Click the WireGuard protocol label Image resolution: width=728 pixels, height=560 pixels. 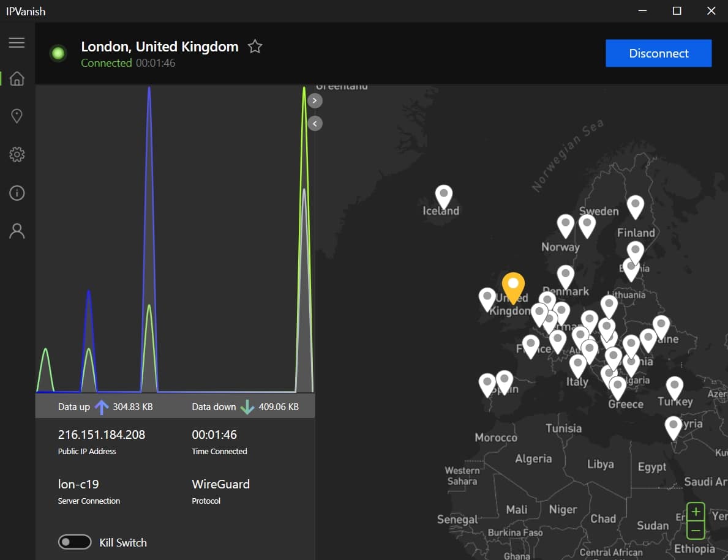pyautogui.click(x=220, y=484)
